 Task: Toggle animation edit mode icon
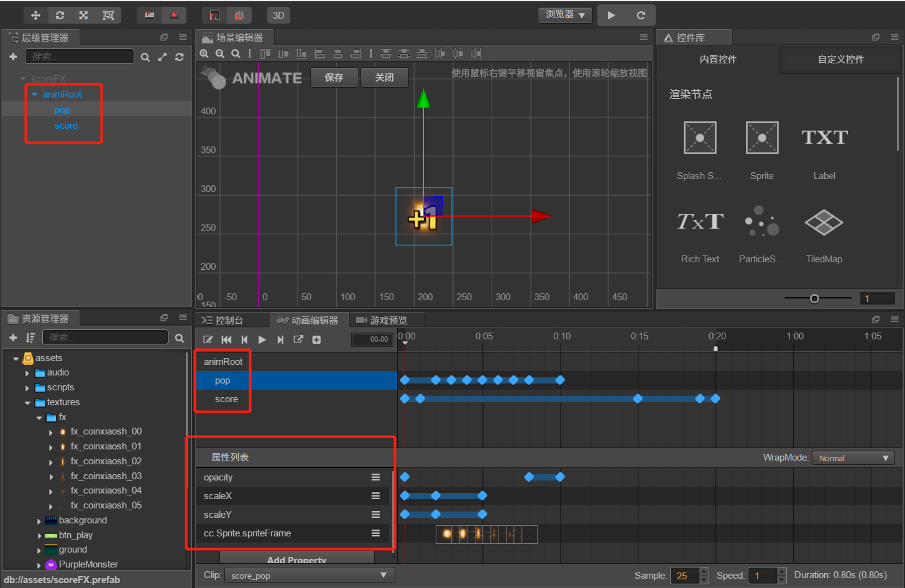[208, 339]
